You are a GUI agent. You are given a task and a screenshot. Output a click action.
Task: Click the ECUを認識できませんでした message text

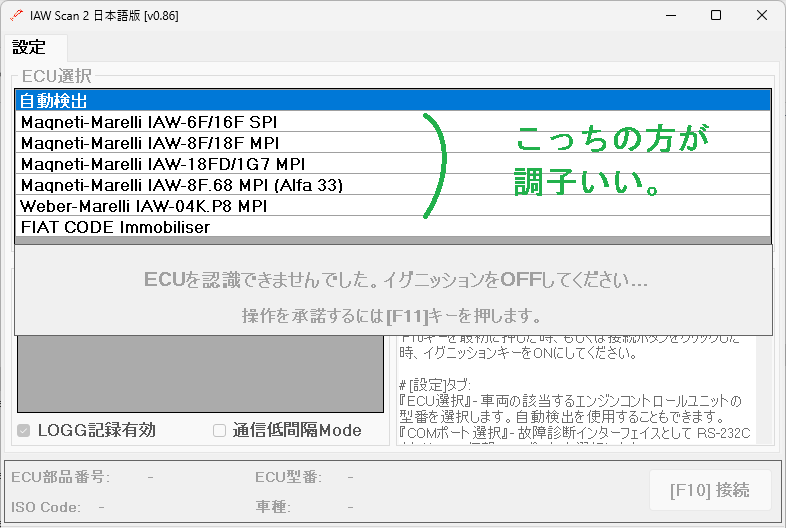[396, 280]
